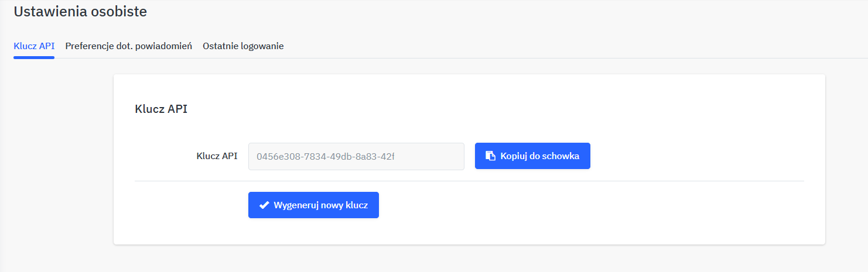View notification preferences settings
The width and height of the screenshot is (868, 272).
[x=129, y=46]
